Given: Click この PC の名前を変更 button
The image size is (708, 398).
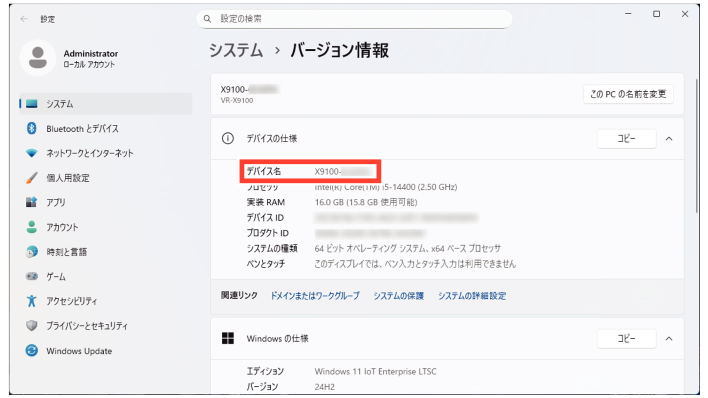Looking at the screenshot, I should pyautogui.click(x=628, y=94).
